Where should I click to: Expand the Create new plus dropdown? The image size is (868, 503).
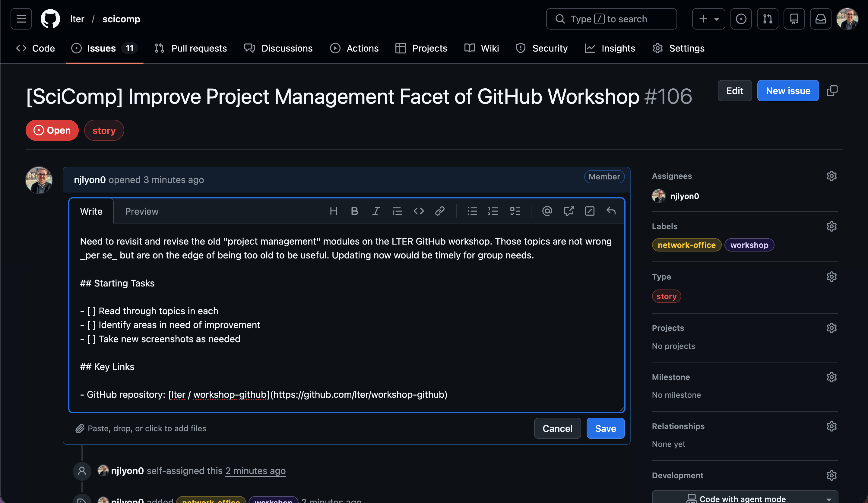click(x=708, y=19)
